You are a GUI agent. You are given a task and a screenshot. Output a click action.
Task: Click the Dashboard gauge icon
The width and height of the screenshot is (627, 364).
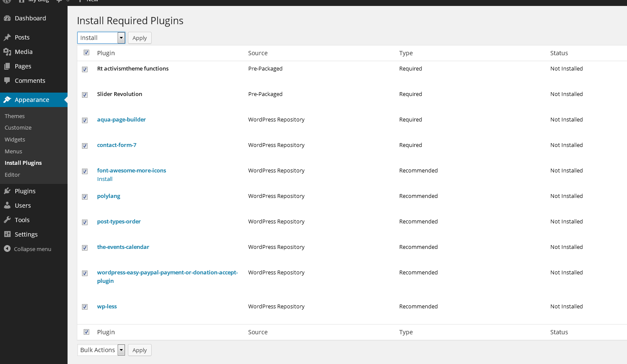point(7,18)
